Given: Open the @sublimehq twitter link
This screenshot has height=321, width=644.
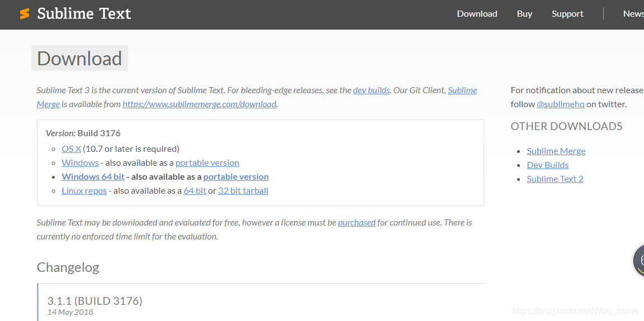Looking at the screenshot, I should click(560, 104).
